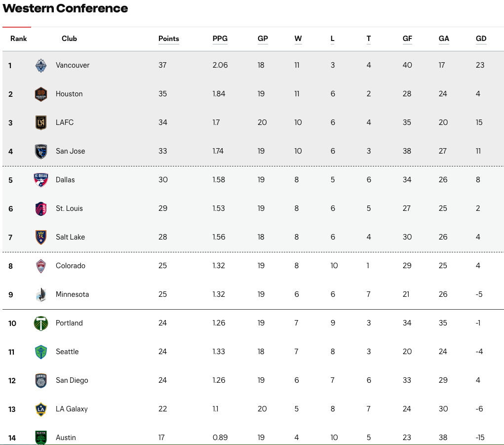
Task: Click the Colorado Rapids logo
Action: 41,266
